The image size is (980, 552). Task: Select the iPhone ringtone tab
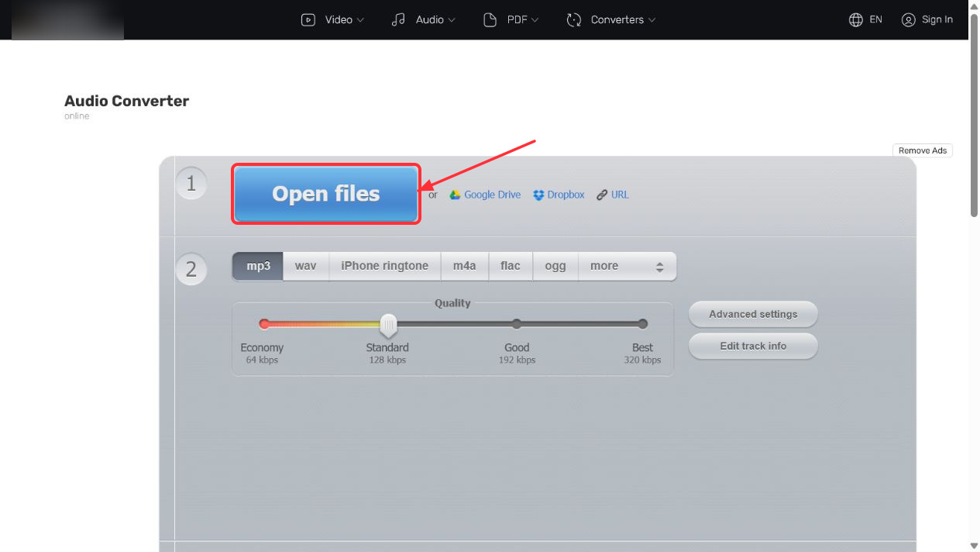(385, 266)
